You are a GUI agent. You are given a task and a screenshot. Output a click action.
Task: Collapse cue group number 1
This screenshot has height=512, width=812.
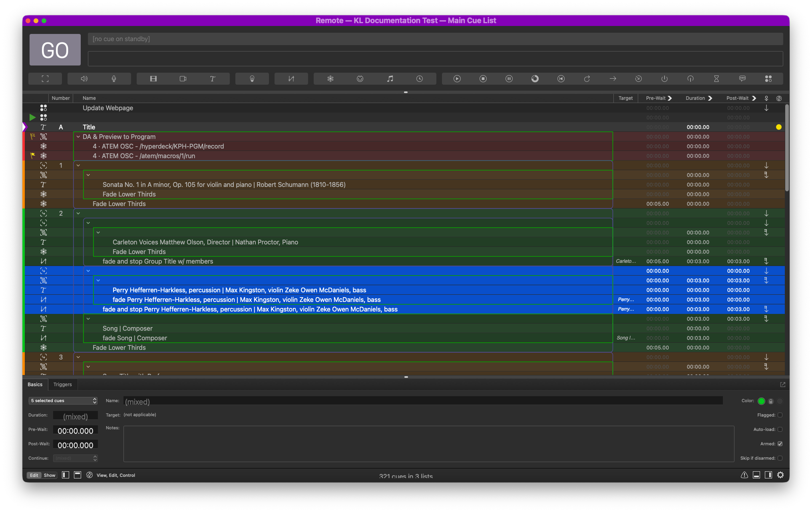click(78, 165)
